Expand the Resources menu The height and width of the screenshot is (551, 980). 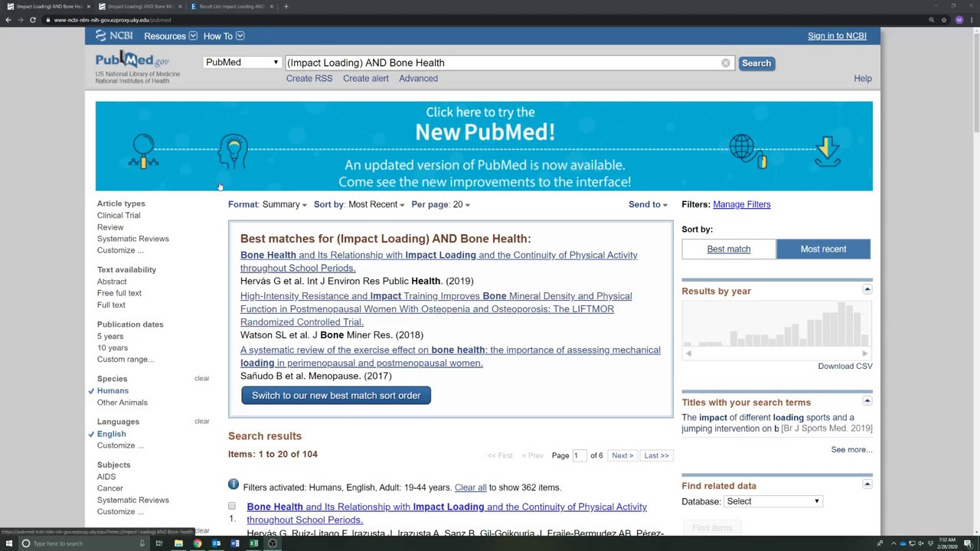[x=170, y=36]
